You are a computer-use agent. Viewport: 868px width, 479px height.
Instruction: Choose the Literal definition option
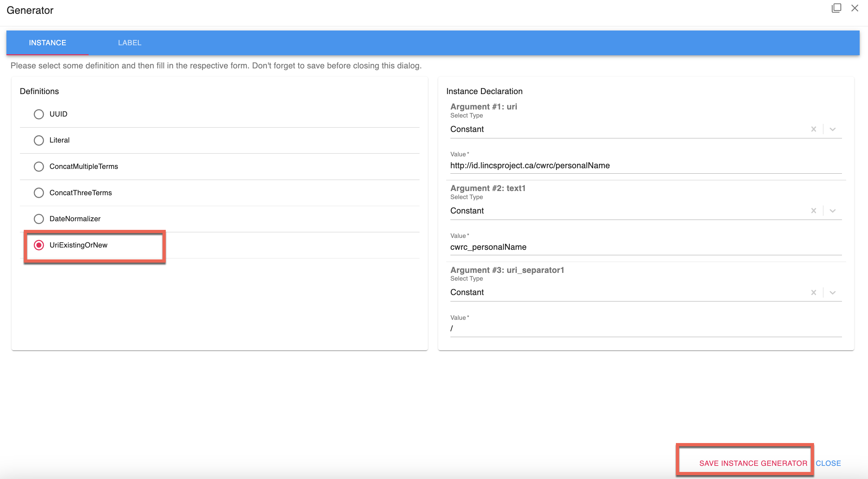[39, 140]
